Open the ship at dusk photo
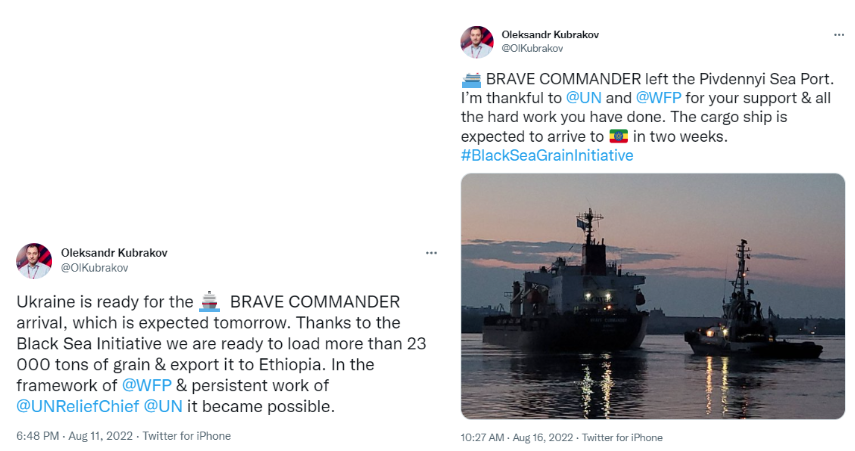 click(x=652, y=296)
